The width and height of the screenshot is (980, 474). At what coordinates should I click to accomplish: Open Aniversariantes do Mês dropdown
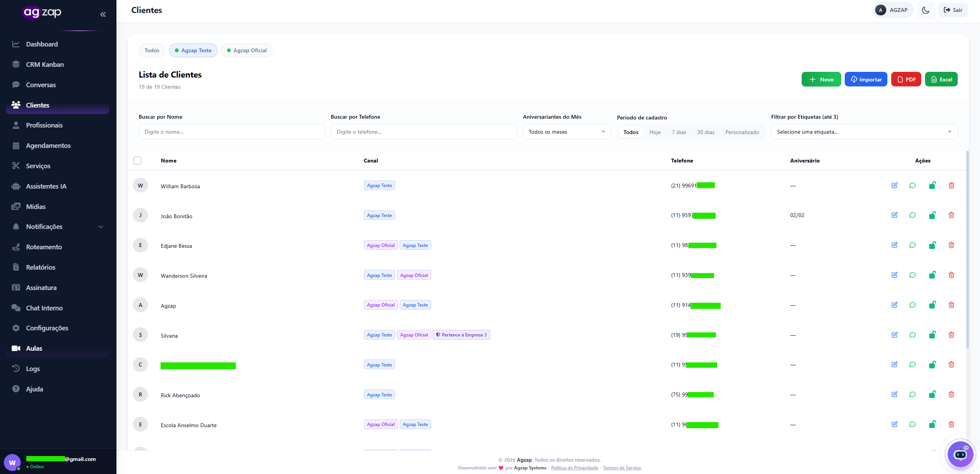pos(567,132)
